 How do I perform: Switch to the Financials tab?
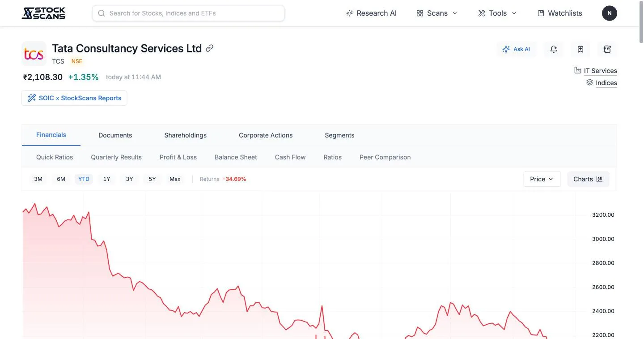tap(51, 135)
